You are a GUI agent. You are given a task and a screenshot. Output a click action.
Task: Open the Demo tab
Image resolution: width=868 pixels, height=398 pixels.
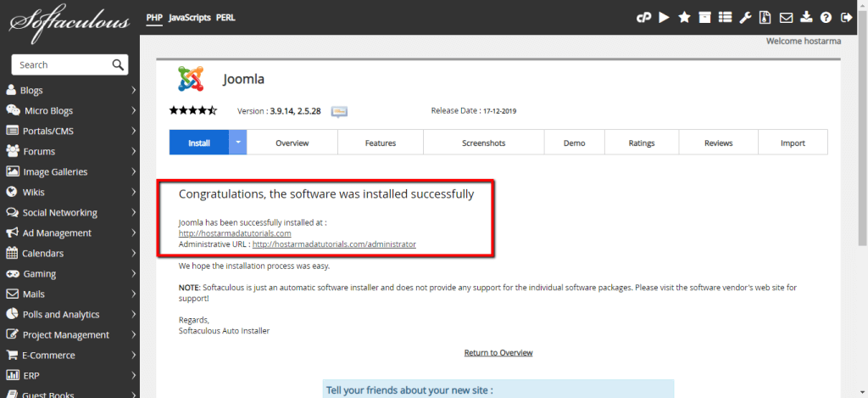point(575,143)
